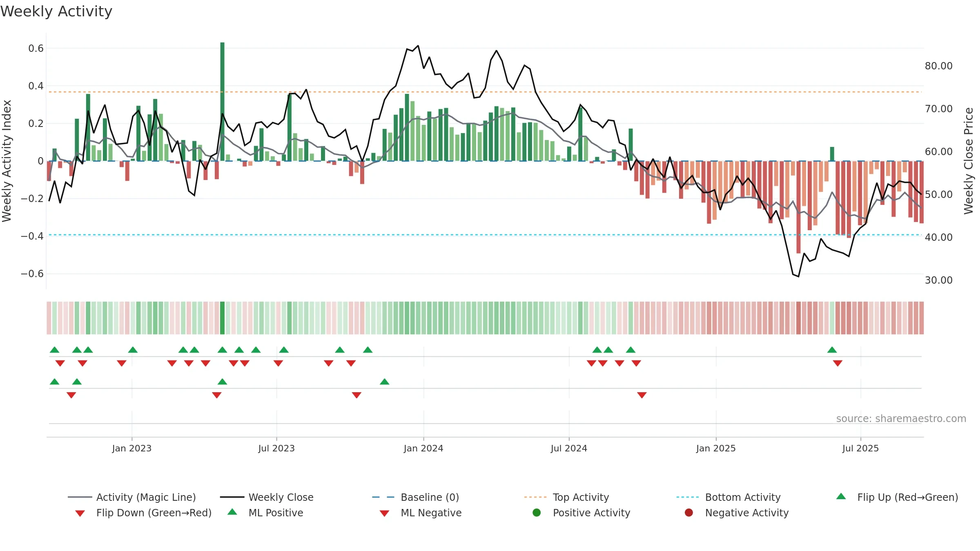980x551 pixels.
Task: Toggle the ML Positive legend entry
Action: coord(265,513)
